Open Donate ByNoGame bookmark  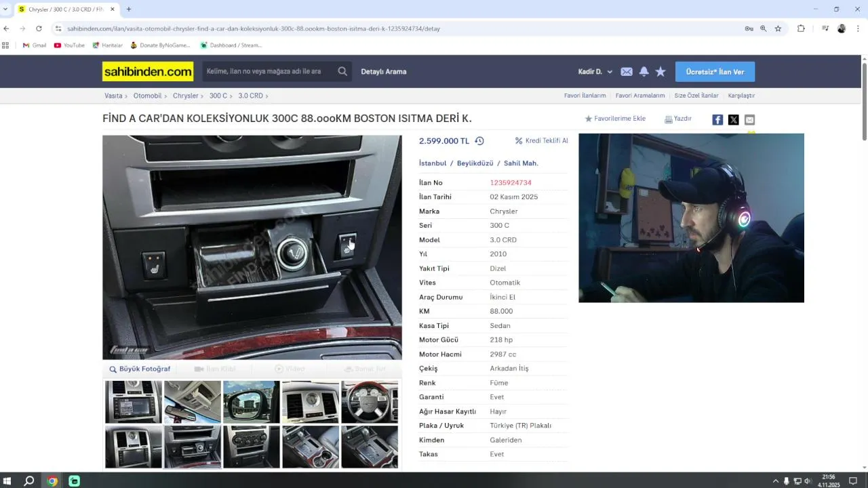[160, 45]
